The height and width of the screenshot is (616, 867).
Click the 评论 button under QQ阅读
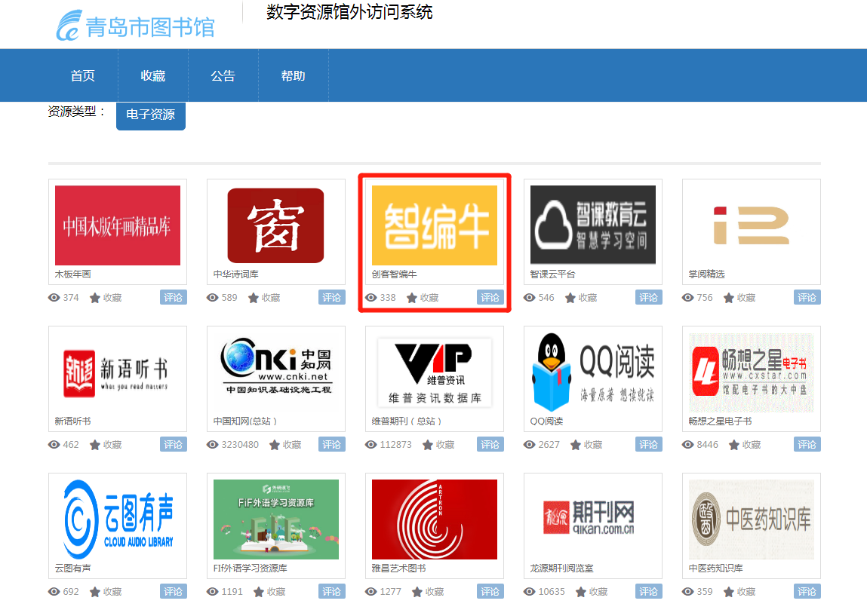coord(649,444)
